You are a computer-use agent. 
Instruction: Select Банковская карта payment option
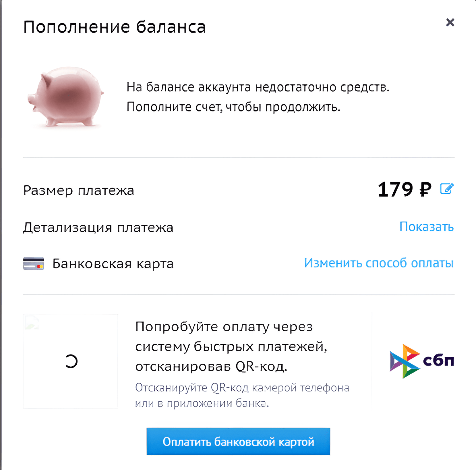112,263
